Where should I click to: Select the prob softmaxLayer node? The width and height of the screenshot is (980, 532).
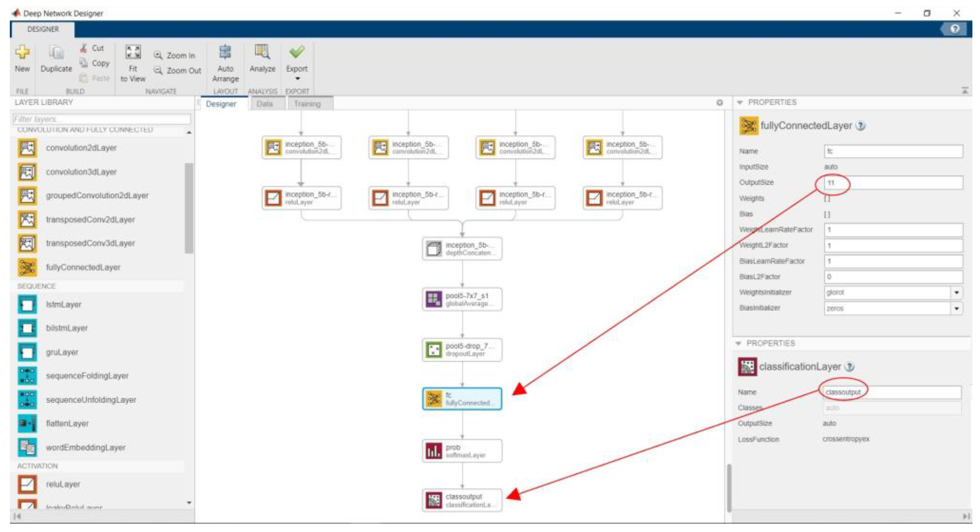pyautogui.click(x=462, y=451)
